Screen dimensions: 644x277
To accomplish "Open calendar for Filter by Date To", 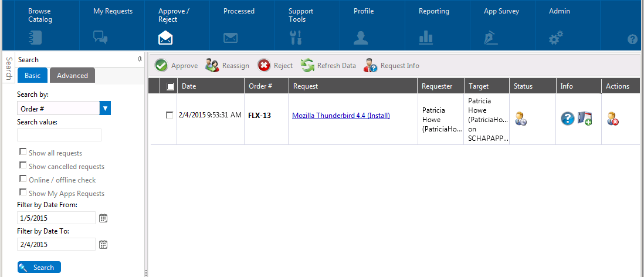I will (x=103, y=245).
